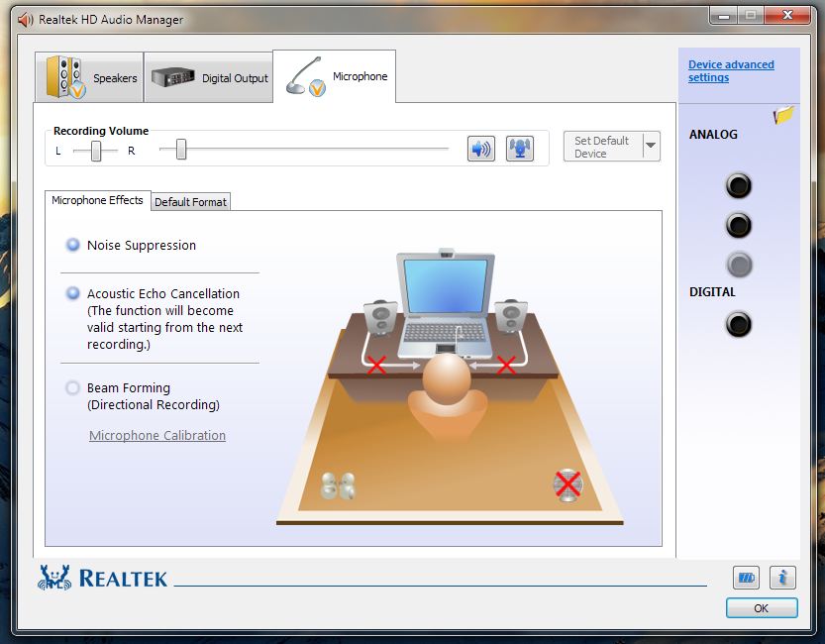This screenshot has height=644, width=825.
Task: Open the connector settings folder icon
Action: coord(783,115)
